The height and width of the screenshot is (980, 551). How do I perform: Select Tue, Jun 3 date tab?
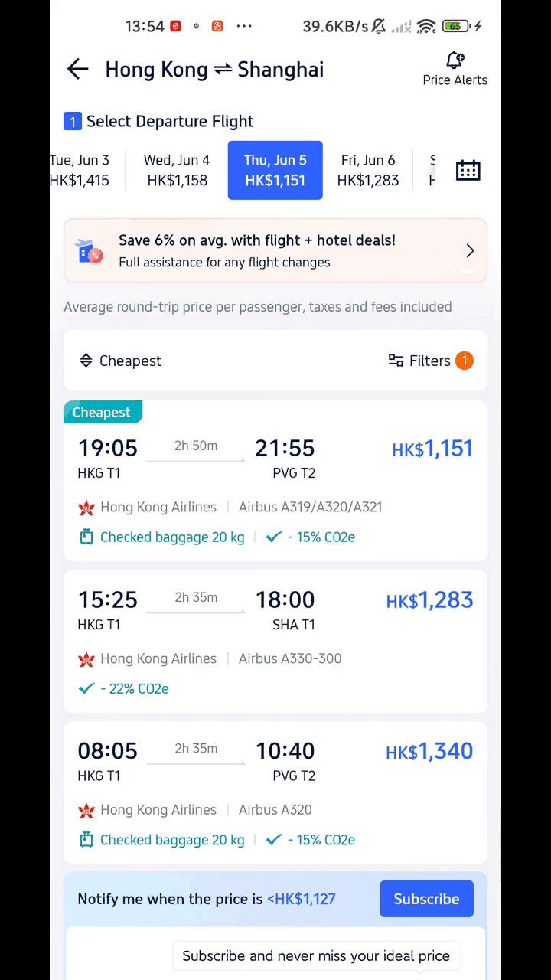80,170
